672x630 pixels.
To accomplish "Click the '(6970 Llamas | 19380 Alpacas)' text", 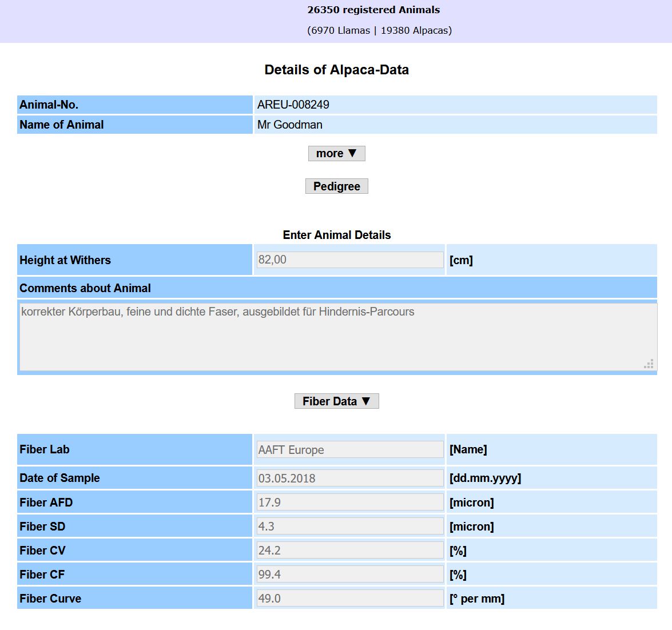I will click(379, 30).
